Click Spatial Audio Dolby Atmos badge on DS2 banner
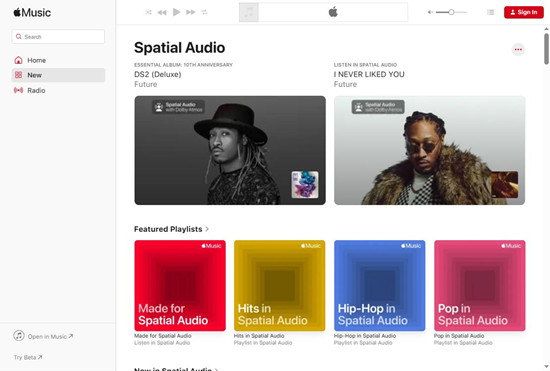The image size is (550, 371). coord(179,107)
